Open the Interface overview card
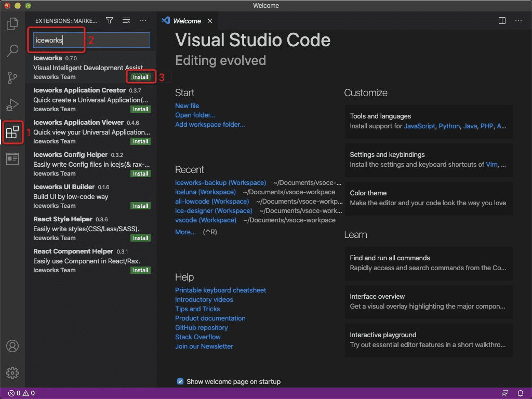 click(429, 302)
